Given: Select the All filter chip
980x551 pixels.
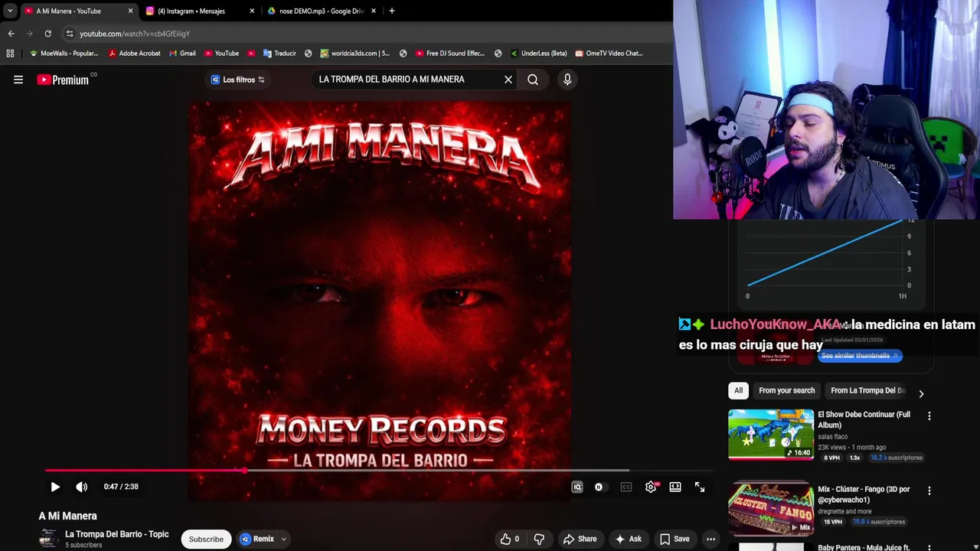Looking at the screenshot, I should click(x=738, y=390).
